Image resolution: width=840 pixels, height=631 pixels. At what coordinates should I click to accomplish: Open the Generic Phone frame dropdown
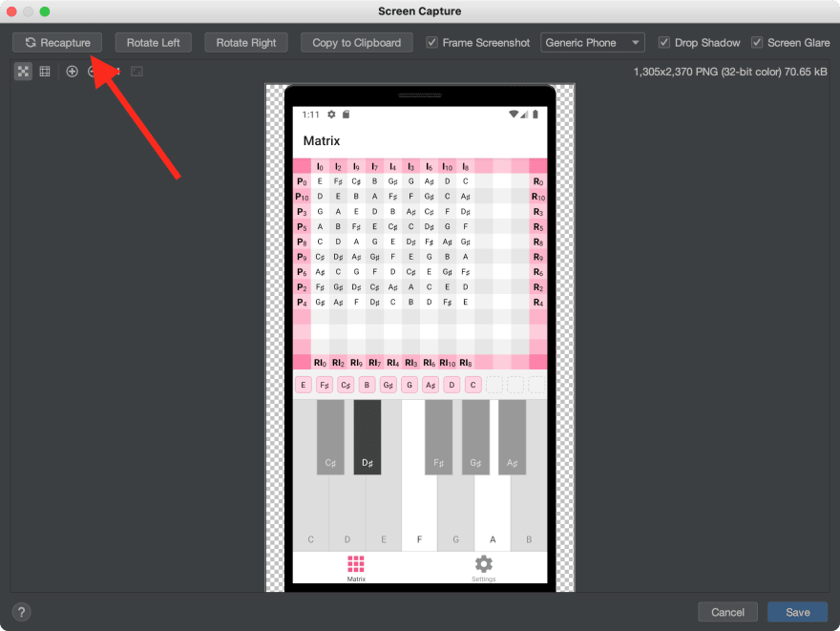coord(593,42)
